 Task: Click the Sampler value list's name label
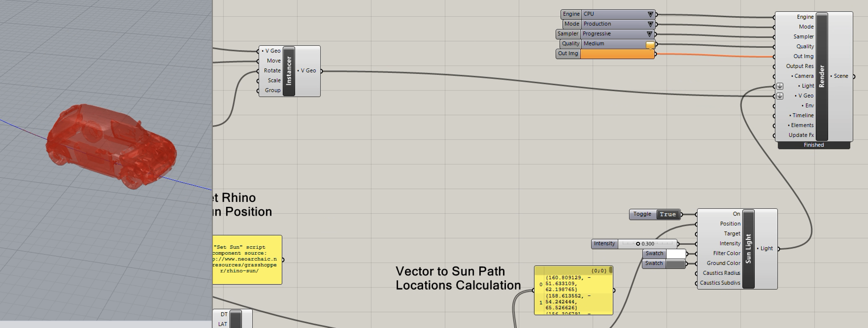pyautogui.click(x=568, y=34)
